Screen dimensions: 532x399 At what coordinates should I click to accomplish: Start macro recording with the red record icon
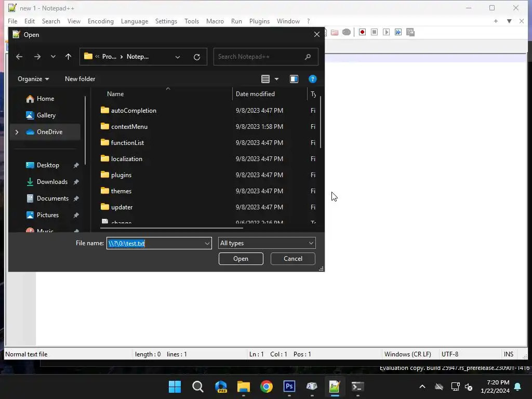coord(362,32)
